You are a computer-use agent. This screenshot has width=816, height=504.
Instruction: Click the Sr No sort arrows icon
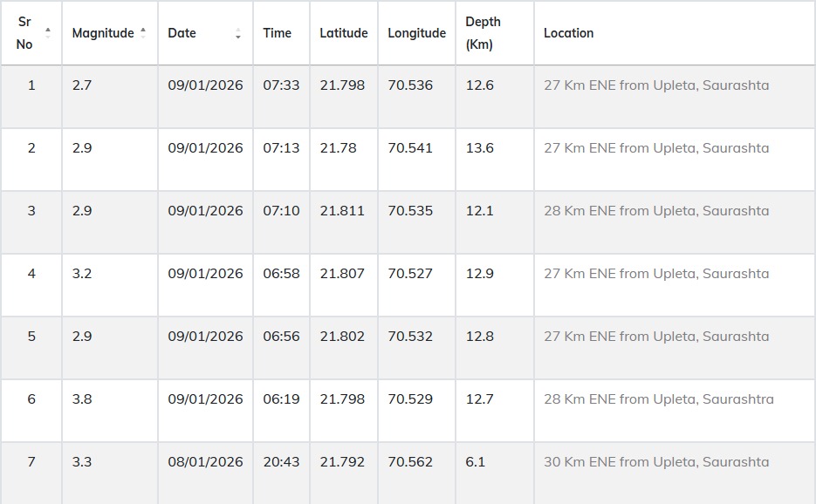pos(48,33)
